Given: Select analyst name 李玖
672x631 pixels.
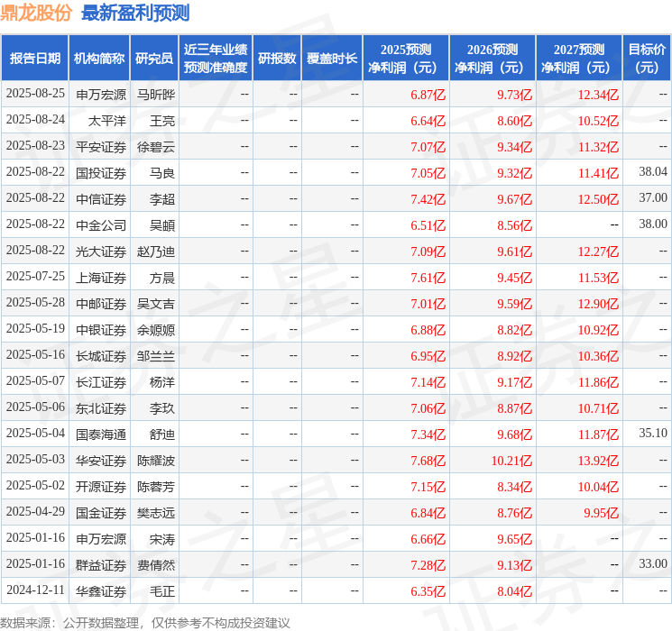Looking at the screenshot, I should coord(162,408).
